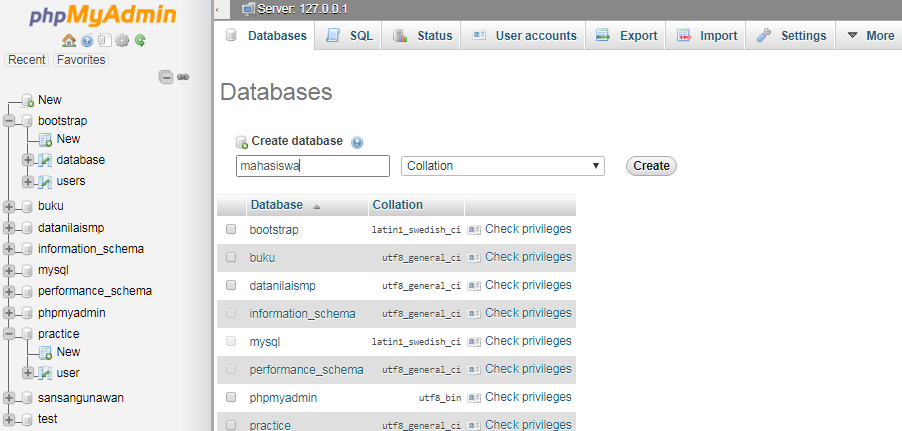Click Collapse all minus icon in sidebar
Screen dimensions: 902x431
click(x=166, y=77)
